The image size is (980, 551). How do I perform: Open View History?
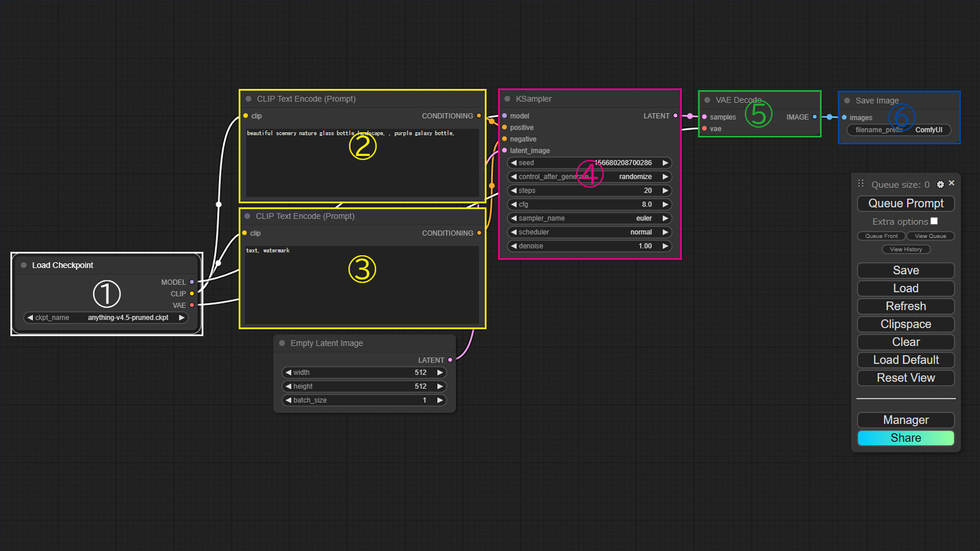click(906, 250)
